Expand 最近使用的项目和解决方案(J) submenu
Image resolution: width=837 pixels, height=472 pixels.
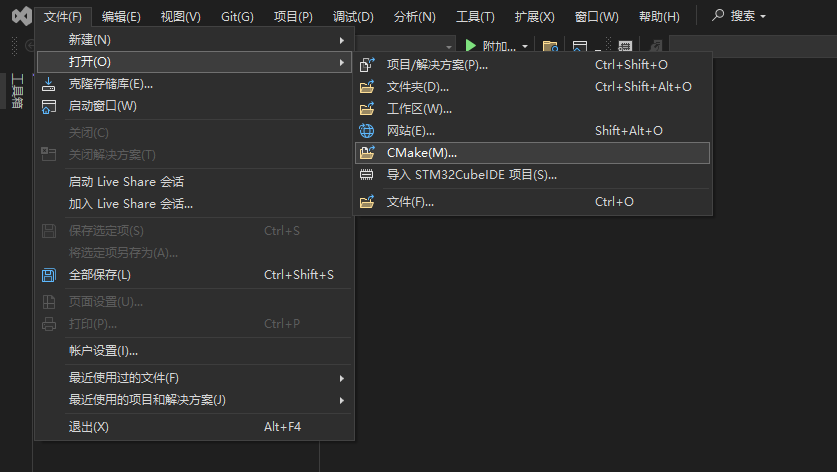pyautogui.click(x=194, y=400)
